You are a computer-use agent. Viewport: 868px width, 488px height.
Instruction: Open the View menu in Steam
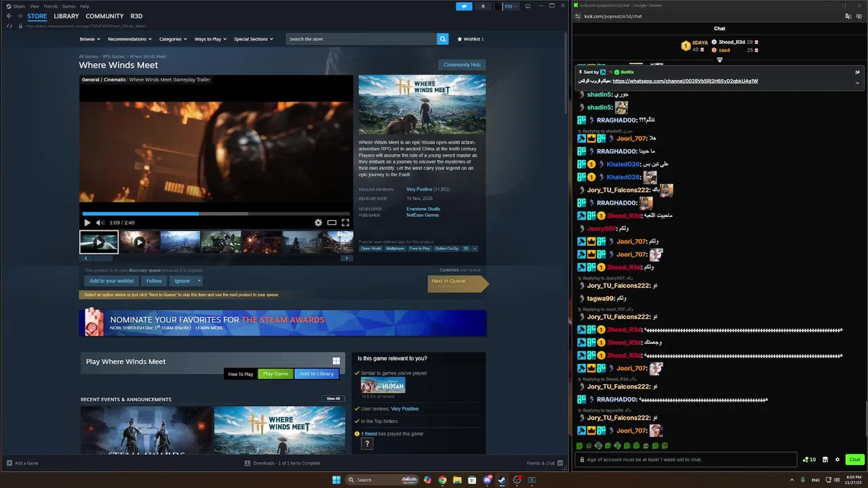[34, 6]
